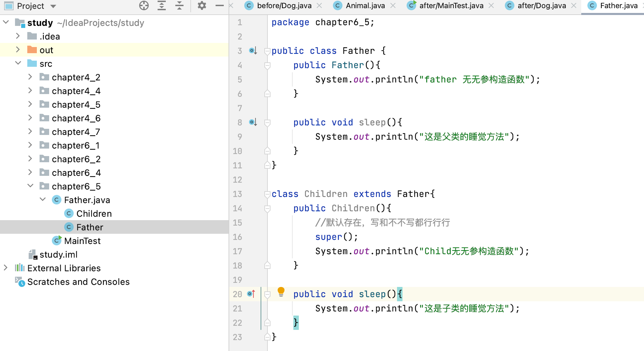Viewport: 644px width, 351px height.
Task: Click the src folder icon
Action: pyautogui.click(x=32, y=63)
